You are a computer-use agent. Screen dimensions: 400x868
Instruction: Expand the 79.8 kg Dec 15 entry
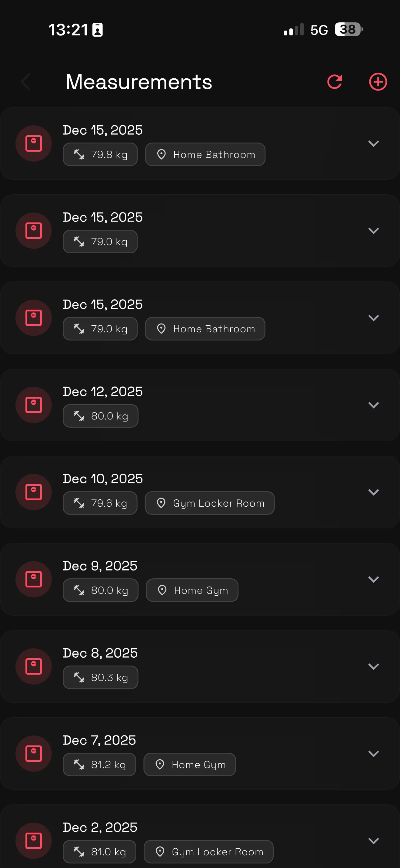click(x=373, y=143)
